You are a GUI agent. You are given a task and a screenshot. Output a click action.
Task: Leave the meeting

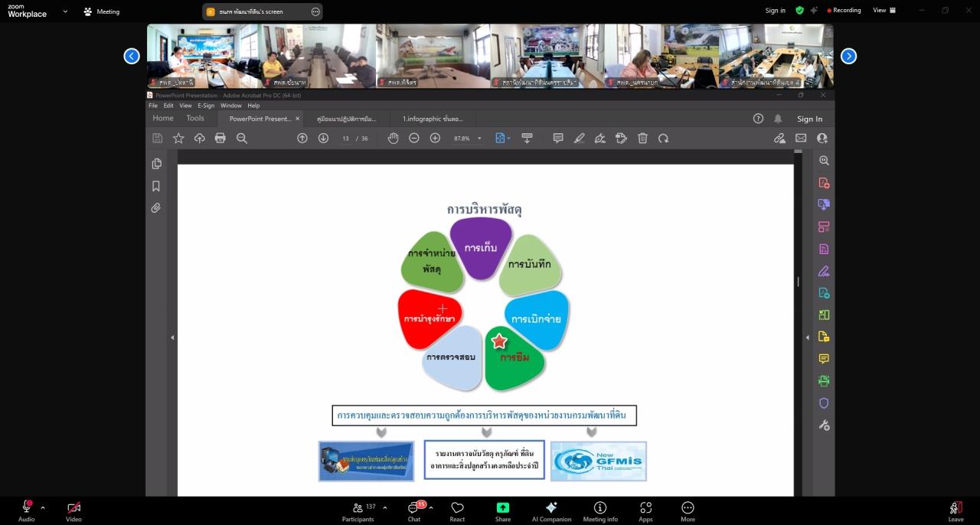[955, 510]
